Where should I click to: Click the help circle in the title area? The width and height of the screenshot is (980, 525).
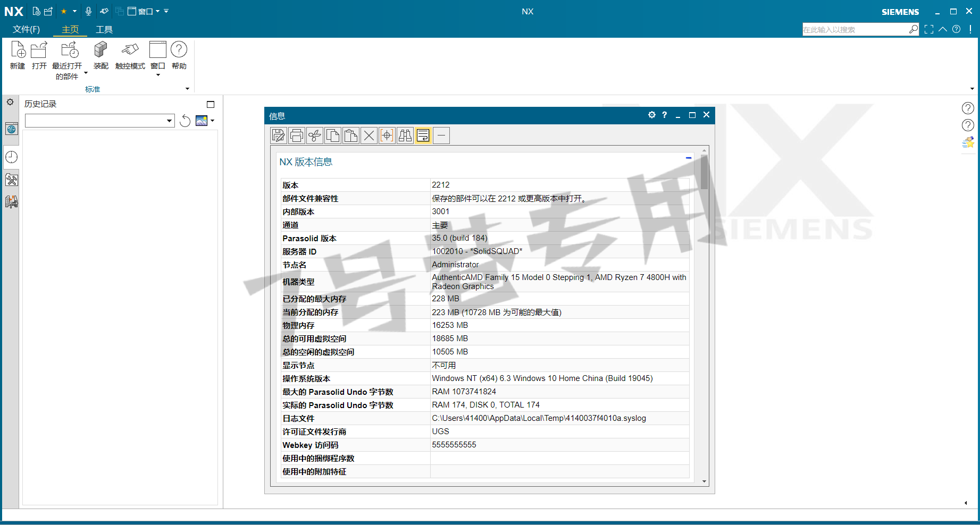[957, 29]
